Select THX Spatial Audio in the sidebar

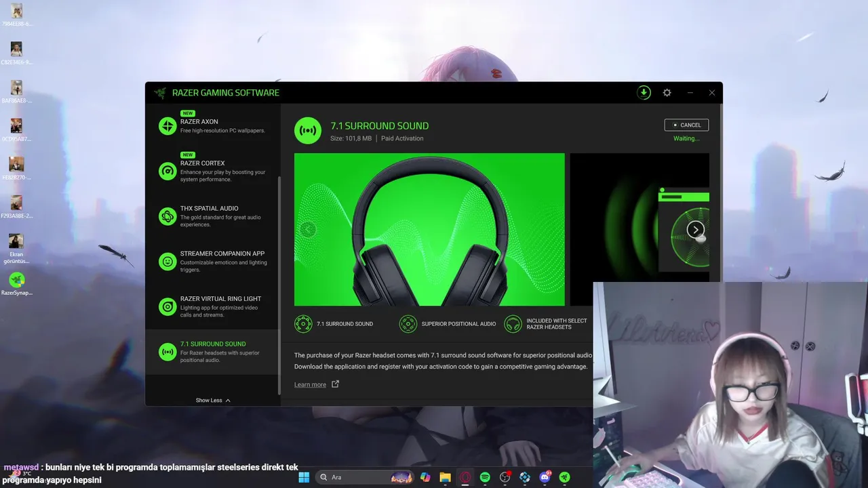coord(212,216)
